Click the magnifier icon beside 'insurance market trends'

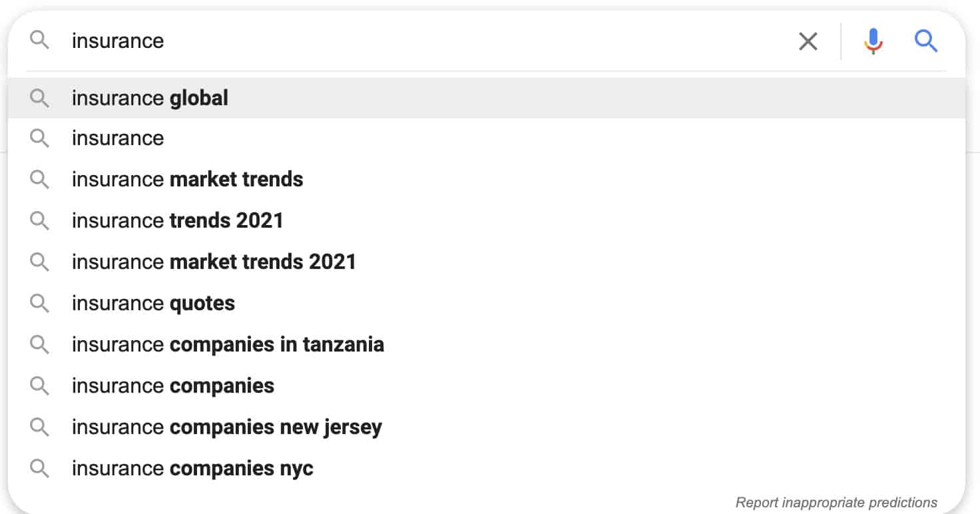tap(39, 179)
